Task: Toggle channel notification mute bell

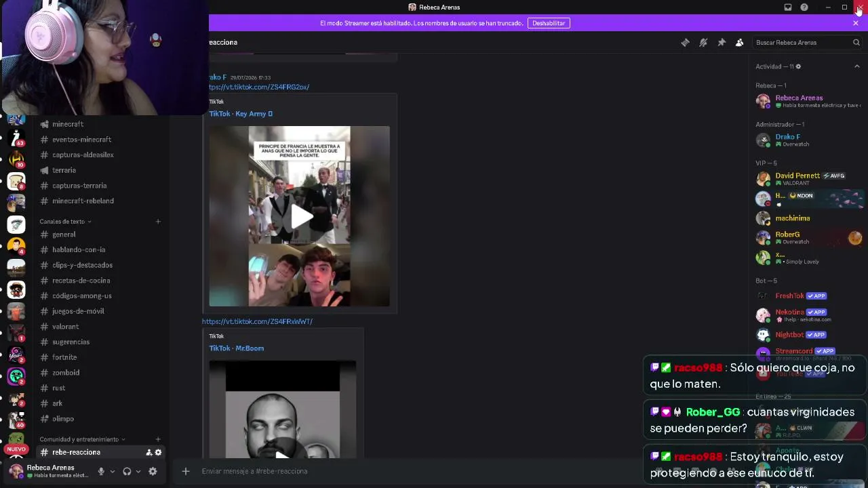Action: point(703,42)
